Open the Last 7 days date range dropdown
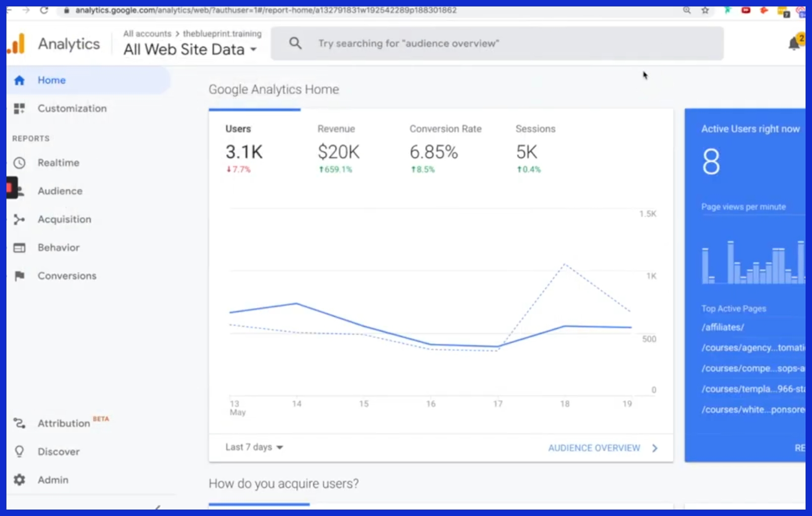Viewport: 812px width, 516px height. 254,447
